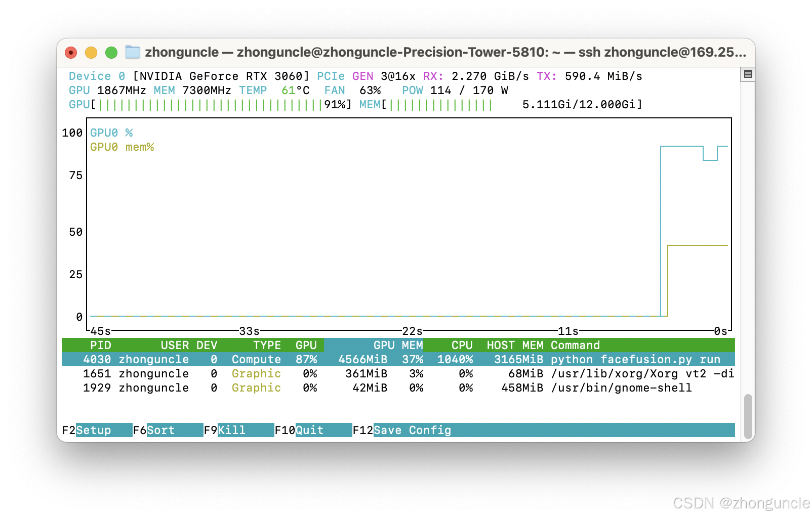Click the folder icon in the title bar
Image resolution: width=812 pixels, height=517 pixels.
[x=133, y=52]
